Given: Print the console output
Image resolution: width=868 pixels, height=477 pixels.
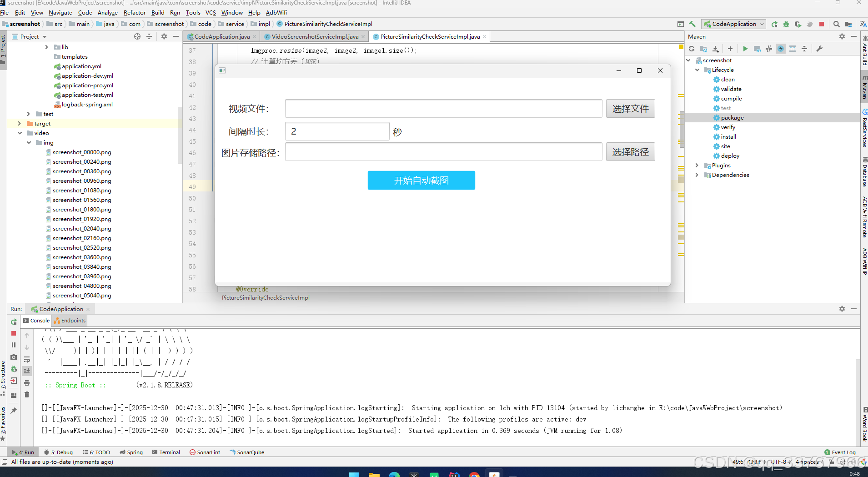Looking at the screenshot, I should click(27, 383).
